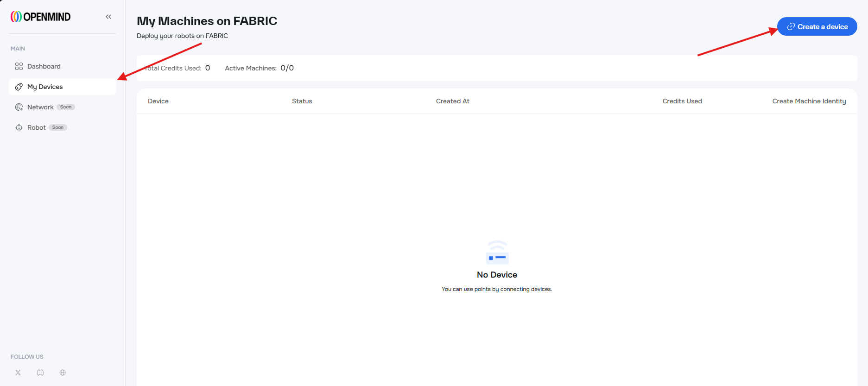Click the Robot icon in sidebar
Image resolution: width=868 pixels, height=386 pixels.
(x=19, y=127)
